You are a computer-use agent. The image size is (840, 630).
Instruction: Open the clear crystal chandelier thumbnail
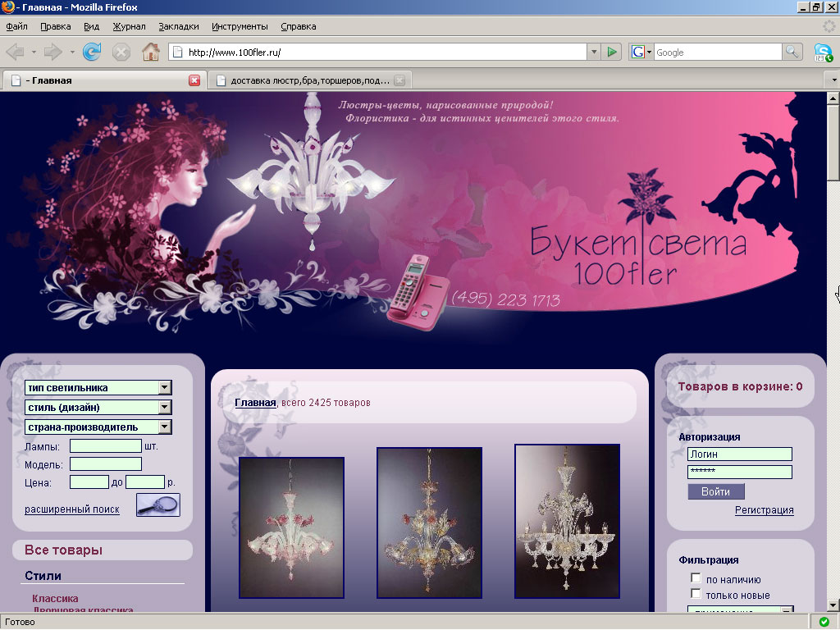click(x=568, y=521)
